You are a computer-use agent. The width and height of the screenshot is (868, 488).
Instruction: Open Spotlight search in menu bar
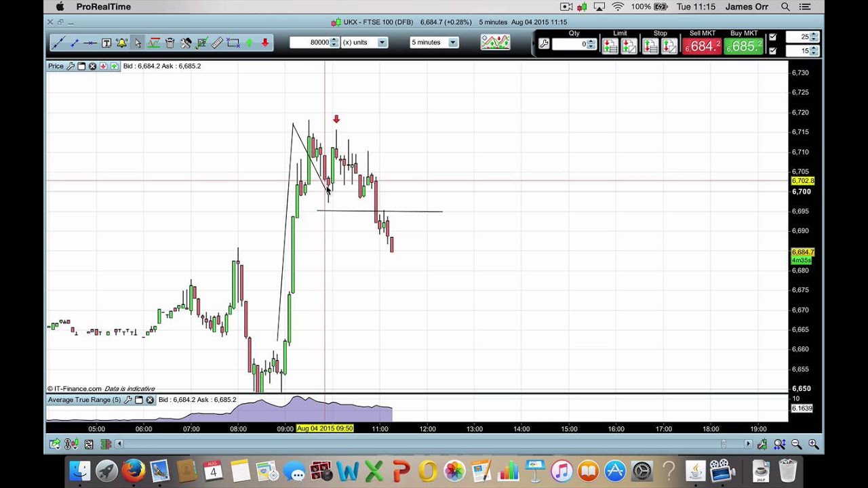coord(785,7)
